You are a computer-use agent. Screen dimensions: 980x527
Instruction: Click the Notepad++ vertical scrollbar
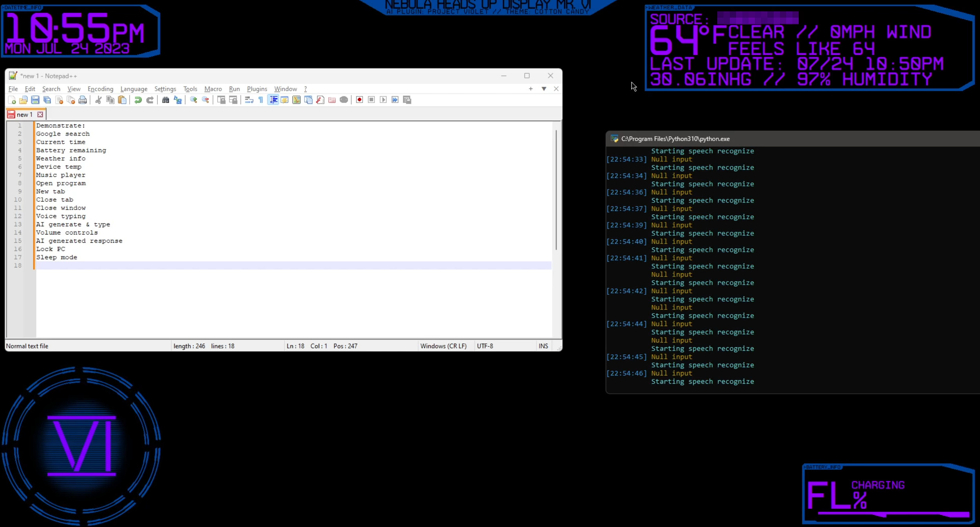(556, 190)
